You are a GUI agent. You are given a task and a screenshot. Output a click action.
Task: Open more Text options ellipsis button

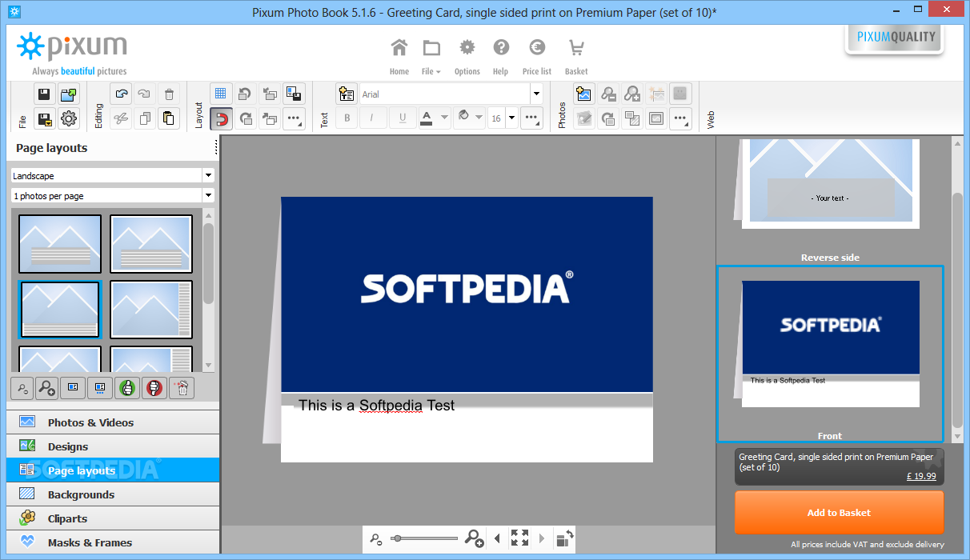click(x=532, y=118)
